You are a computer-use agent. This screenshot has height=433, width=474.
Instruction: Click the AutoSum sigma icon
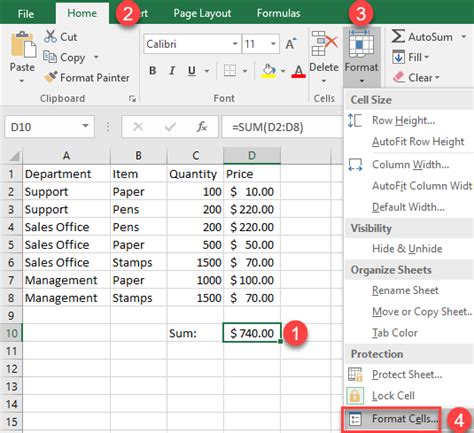(x=398, y=36)
